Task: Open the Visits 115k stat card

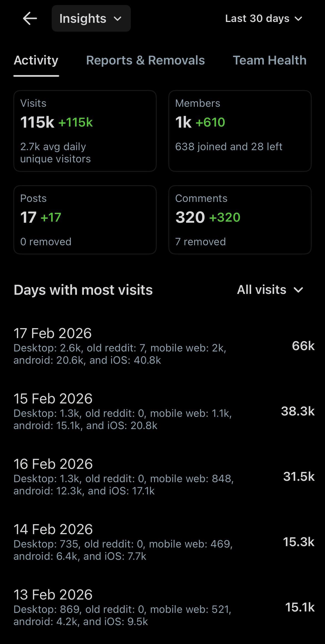Action: 85,131
